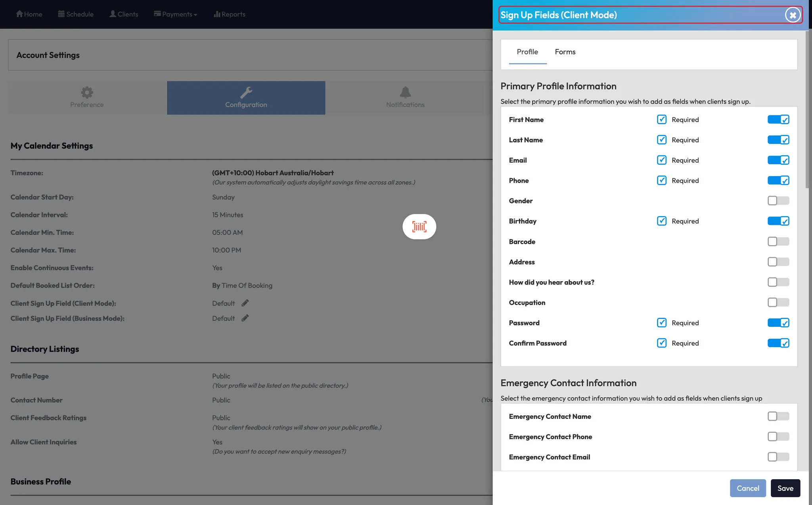Click the Preference gear icon
This screenshot has height=505, width=812.
pos(87,92)
